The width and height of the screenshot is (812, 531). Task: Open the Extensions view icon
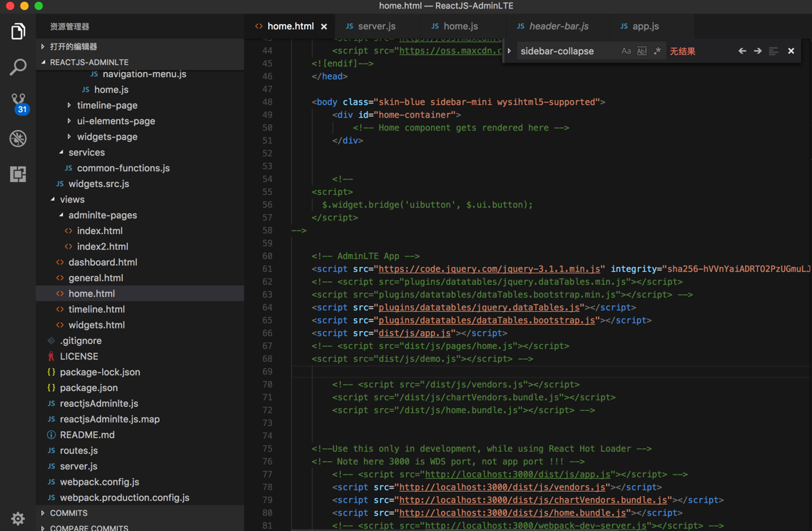(18, 174)
